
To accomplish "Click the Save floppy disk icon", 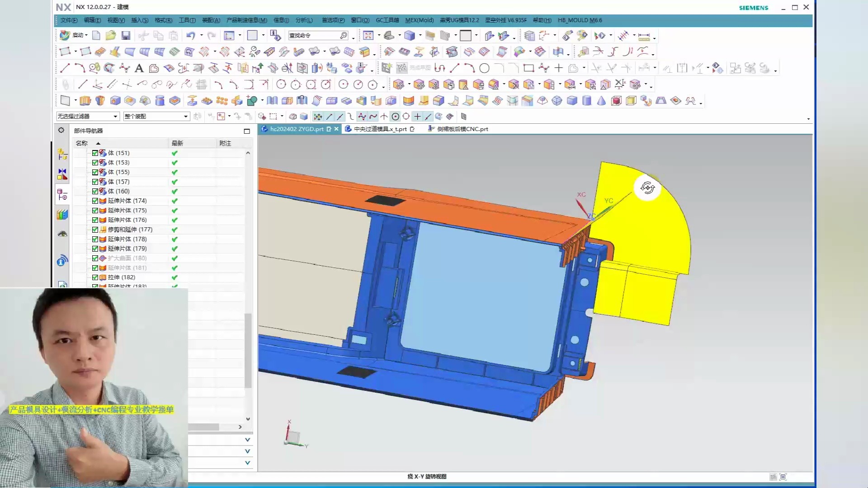I will 126,35.
